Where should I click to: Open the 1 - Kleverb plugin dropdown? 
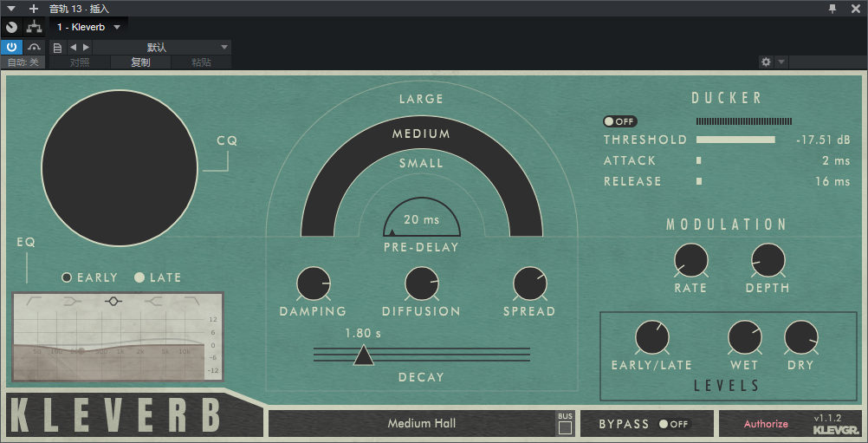coord(88,27)
